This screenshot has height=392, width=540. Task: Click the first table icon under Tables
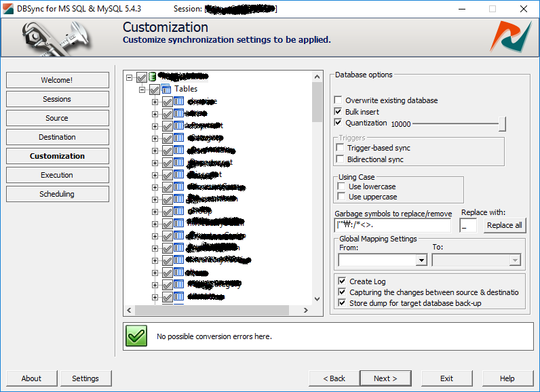coord(179,101)
